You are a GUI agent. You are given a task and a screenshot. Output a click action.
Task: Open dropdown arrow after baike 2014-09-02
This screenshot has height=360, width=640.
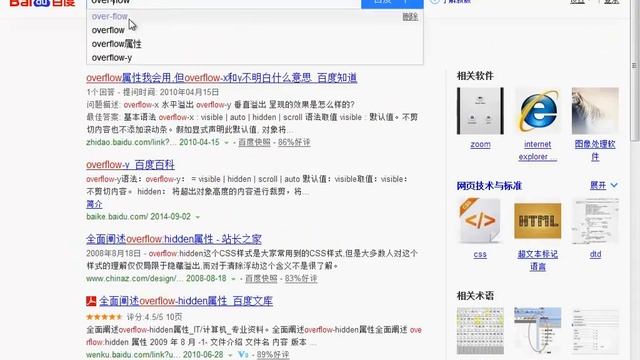(198, 217)
